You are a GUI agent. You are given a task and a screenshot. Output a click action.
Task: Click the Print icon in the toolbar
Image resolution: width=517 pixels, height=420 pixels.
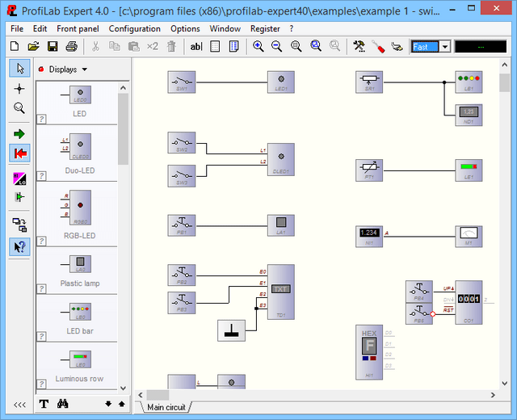[71, 46]
